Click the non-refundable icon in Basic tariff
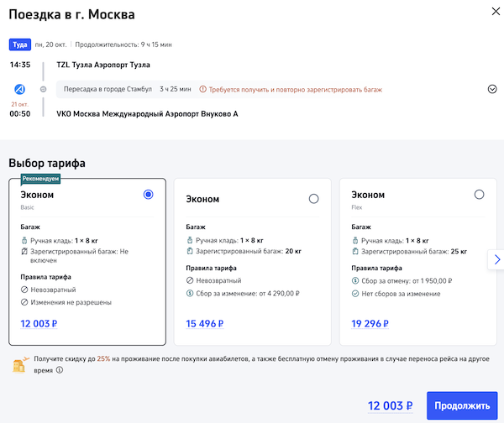This screenshot has height=423, width=504. pos(24,290)
